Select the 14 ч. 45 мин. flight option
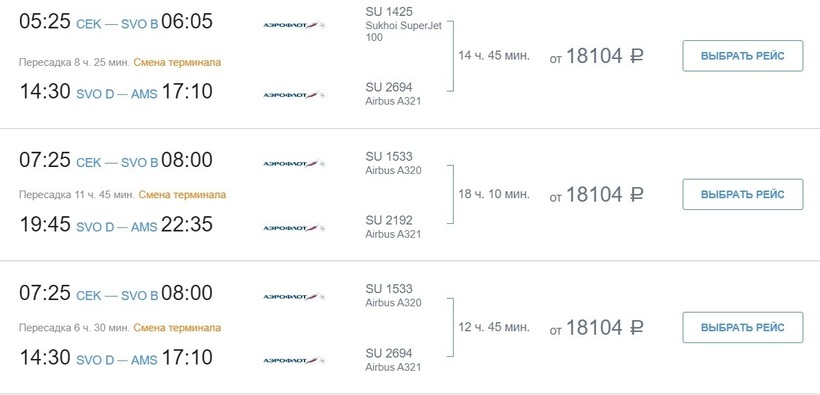820x395 pixels. pos(743,55)
